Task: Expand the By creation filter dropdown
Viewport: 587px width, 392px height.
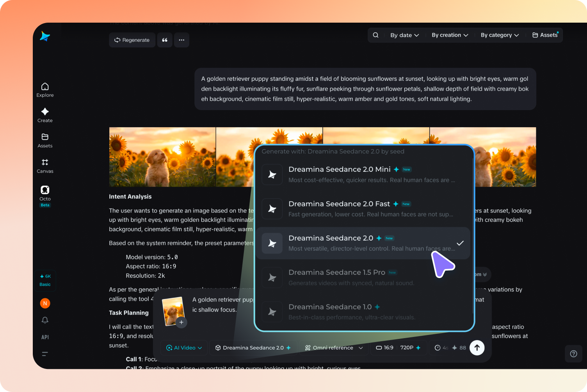Action: [450, 35]
